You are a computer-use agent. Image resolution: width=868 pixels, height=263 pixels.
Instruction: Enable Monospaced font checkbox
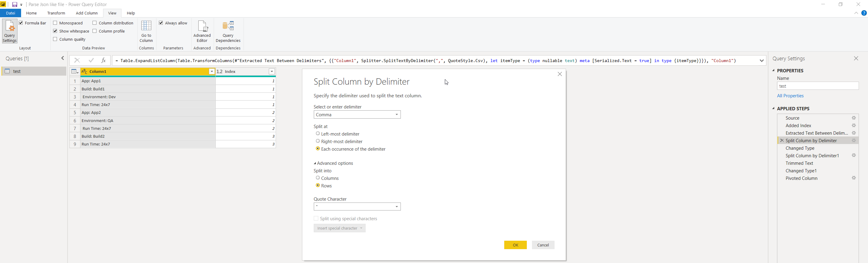pos(55,23)
